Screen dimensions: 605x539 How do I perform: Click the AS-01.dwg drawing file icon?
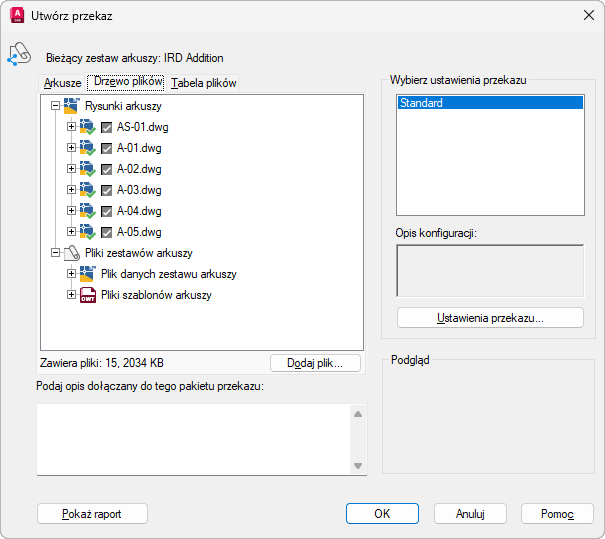[87, 127]
